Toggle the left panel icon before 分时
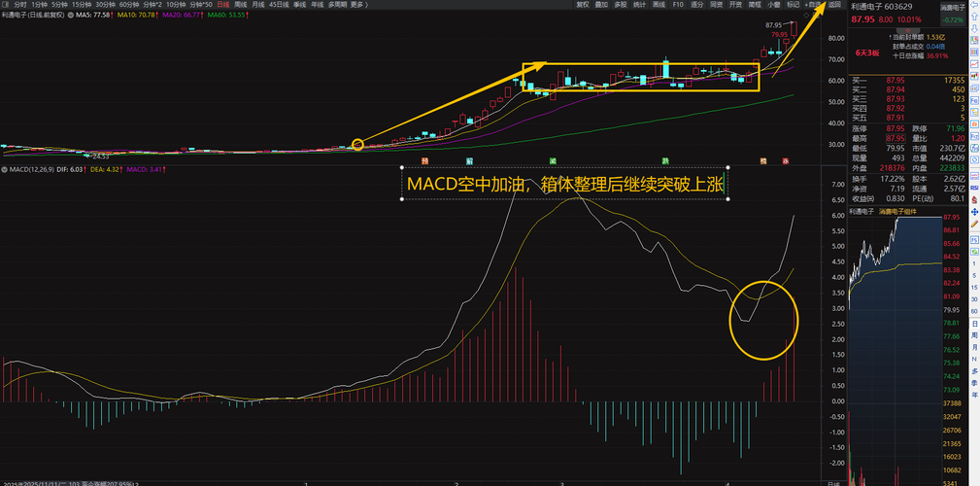The width and height of the screenshot is (980, 486). tap(6, 5)
